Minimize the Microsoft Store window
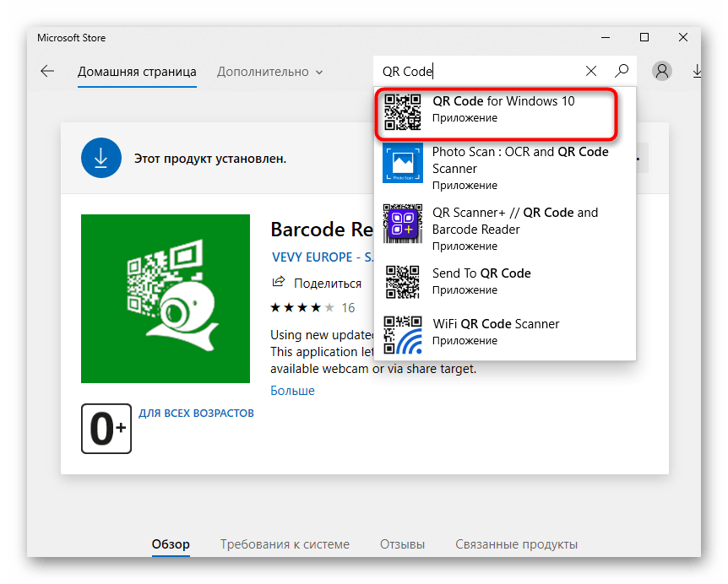This screenshot has width=728, height=584. [x=606, y=38]
